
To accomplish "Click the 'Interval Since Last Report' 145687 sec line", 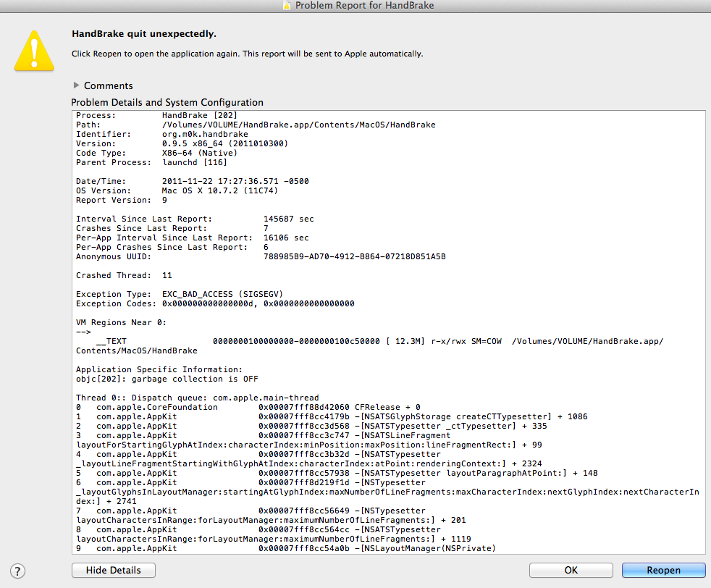I will tap(195, 219).
